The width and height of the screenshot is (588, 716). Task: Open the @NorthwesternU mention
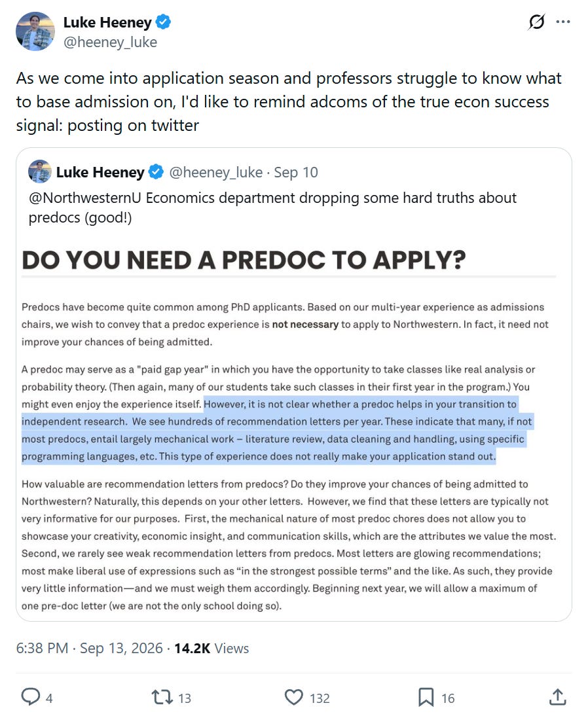tap(85, 198)
